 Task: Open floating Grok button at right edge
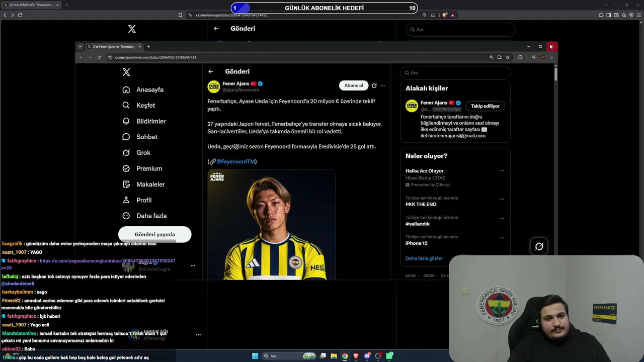pyautogui.click(x=539, y=246)
